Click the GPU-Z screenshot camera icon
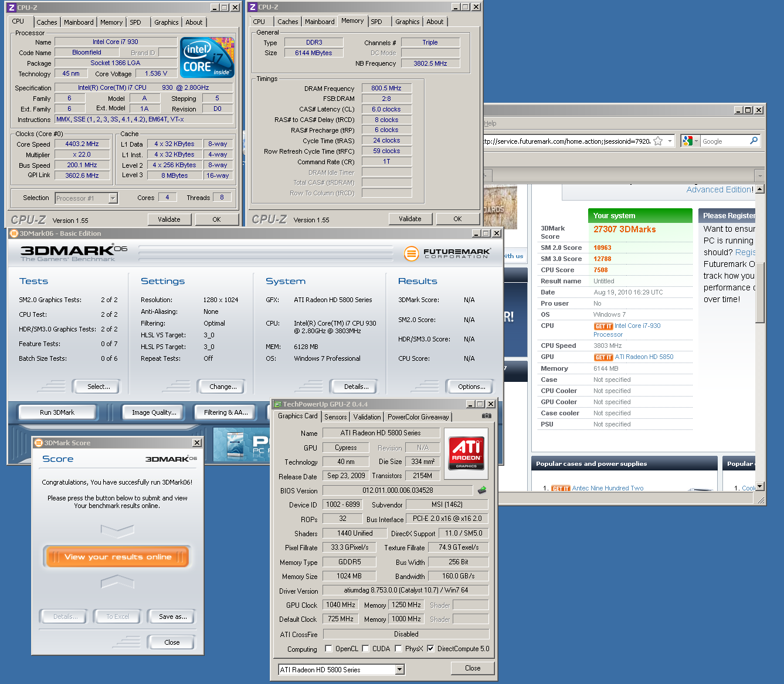The height and width of the screenshot is (684, 784). [487, 416]
